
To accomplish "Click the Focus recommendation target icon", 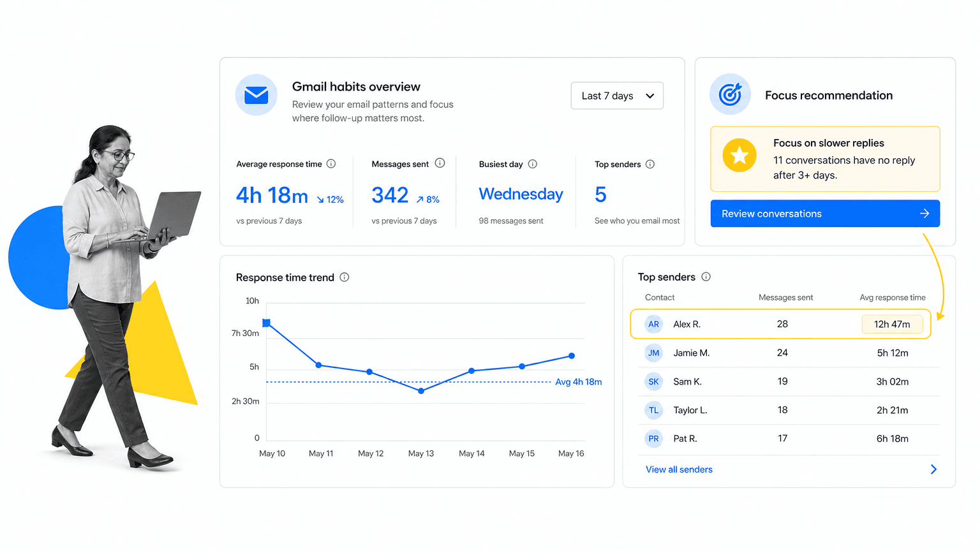I will click(730, 94).
